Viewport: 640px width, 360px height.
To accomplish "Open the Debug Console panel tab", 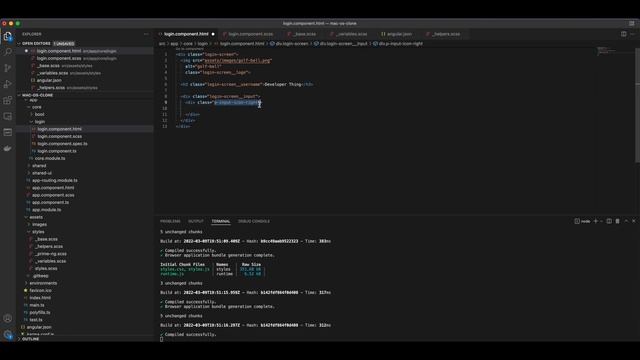I will pyautogui.click(x=254, y=221).
